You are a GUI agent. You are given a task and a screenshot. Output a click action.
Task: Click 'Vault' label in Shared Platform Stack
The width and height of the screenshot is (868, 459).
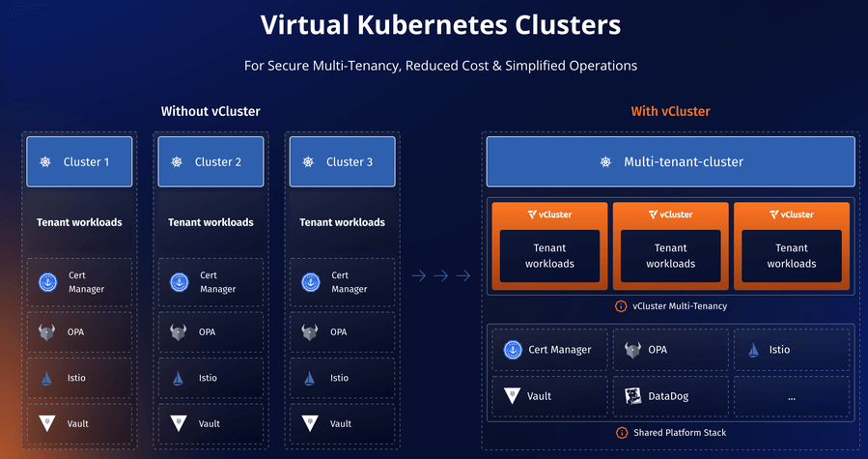point(539,396)
